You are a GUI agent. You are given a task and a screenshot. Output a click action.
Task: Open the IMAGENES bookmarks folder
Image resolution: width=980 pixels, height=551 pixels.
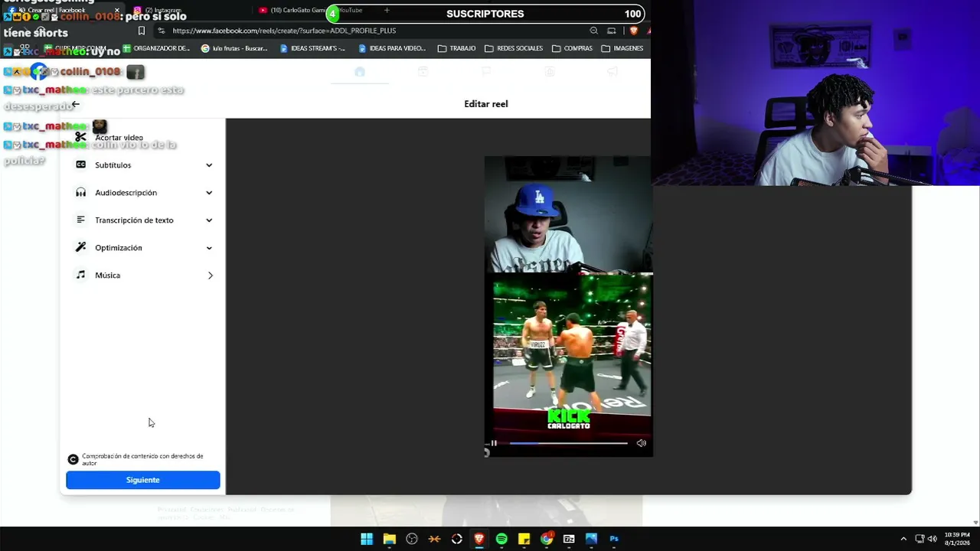coord(622,48)
